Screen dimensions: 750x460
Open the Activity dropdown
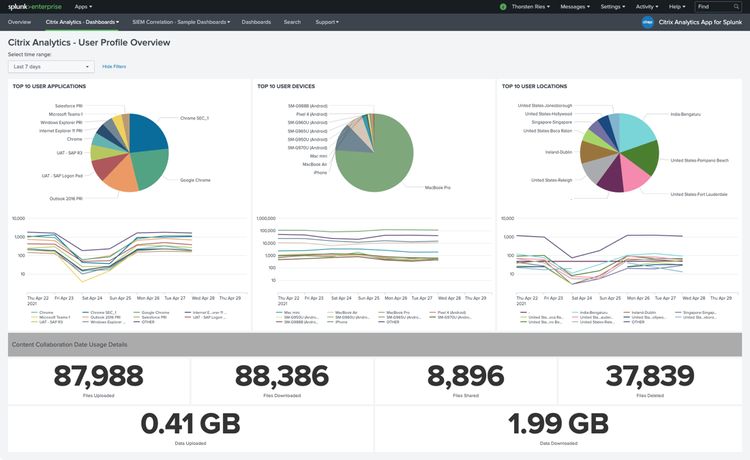[647, 7]
